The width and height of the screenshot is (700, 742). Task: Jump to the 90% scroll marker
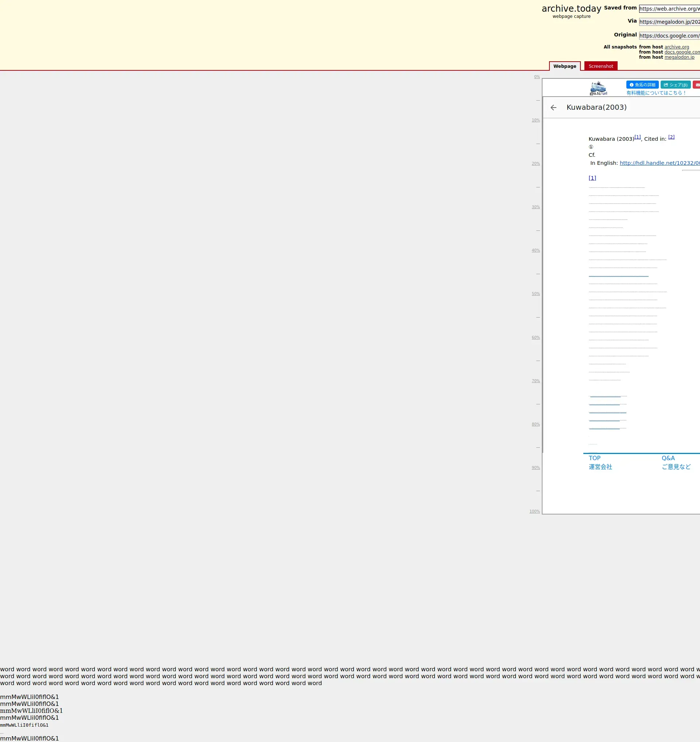[536, 468]
